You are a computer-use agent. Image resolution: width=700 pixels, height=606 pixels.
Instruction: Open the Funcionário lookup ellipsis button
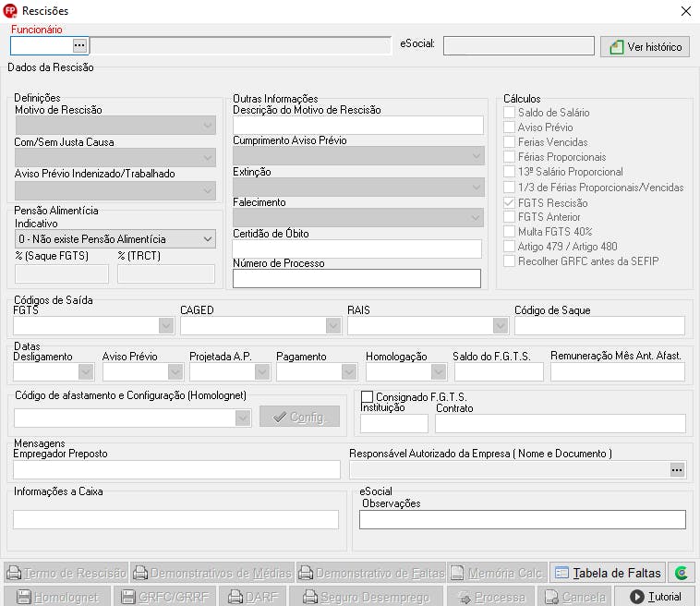79,45
